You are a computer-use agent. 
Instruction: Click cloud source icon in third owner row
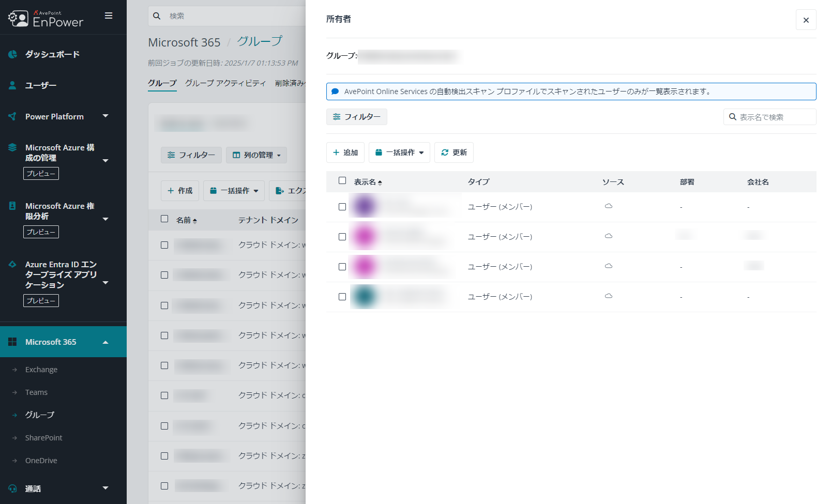(x=609, y=266)
